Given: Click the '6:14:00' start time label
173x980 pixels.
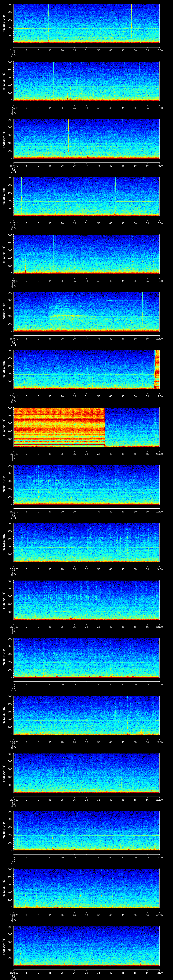Looking at the screenshot, I should click(x=14, y=50).
